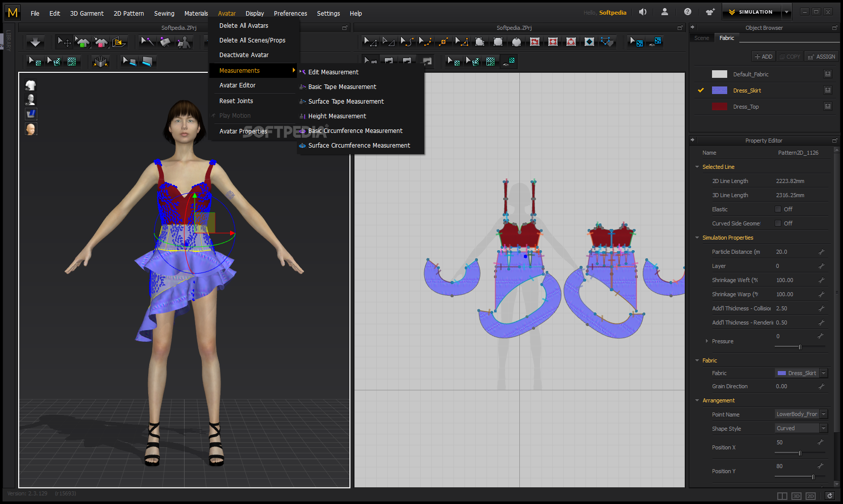The height and width of the screenshot is (504, 843).
Task: Select the Edit Curvature tool with orange curve
Action: [407, 41]
